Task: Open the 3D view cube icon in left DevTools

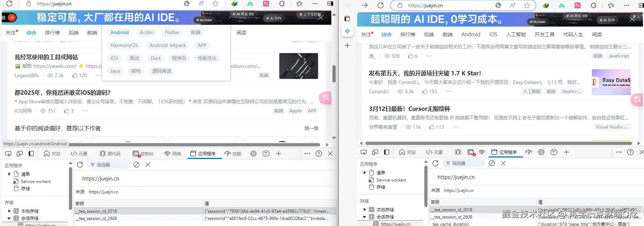Action: coord(266,154)
